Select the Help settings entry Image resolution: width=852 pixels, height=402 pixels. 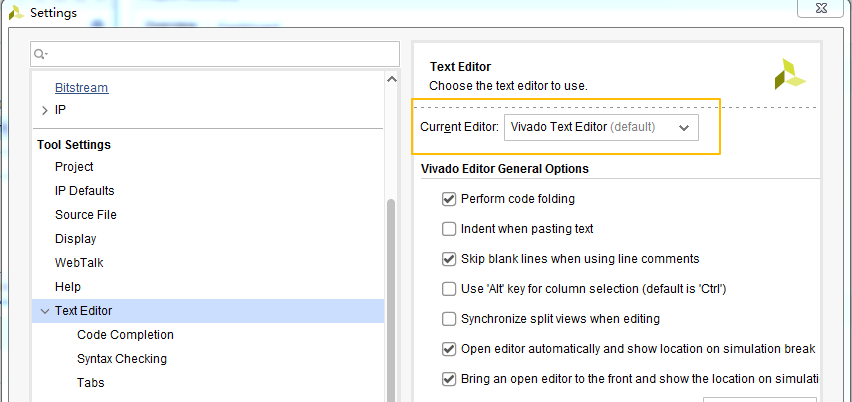[x=68, y=287]
